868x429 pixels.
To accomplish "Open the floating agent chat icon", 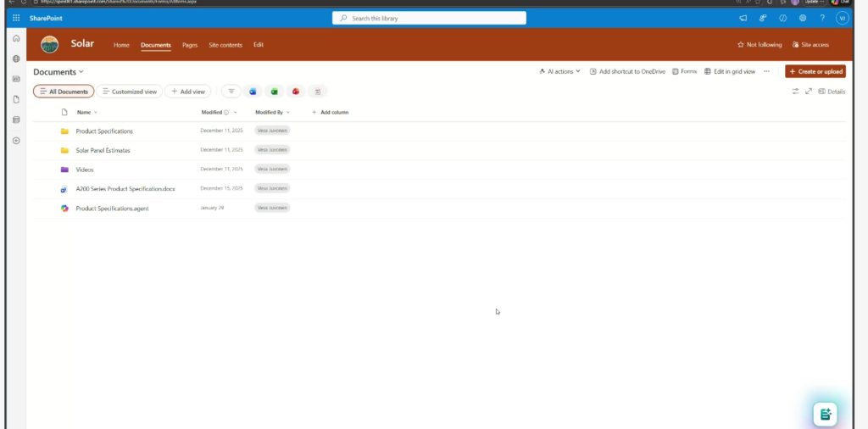I will (x=825, y=414).
